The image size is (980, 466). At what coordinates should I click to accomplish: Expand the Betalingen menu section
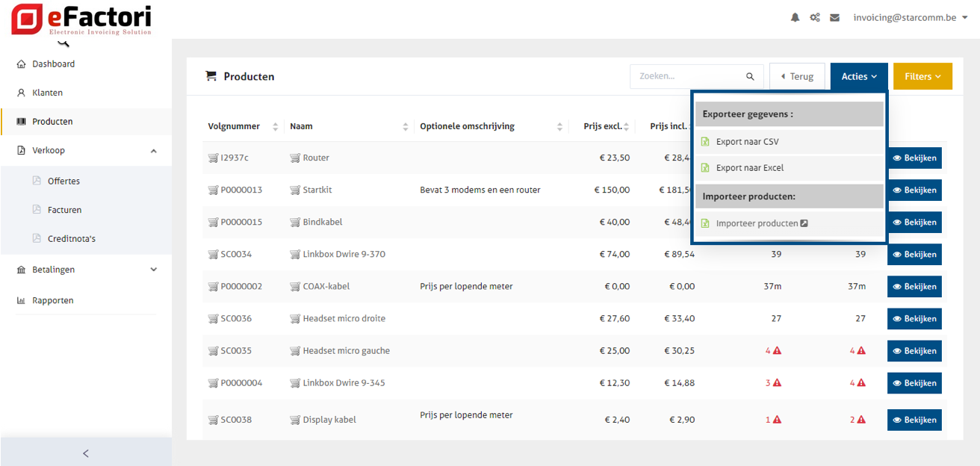tap(154, 270)
